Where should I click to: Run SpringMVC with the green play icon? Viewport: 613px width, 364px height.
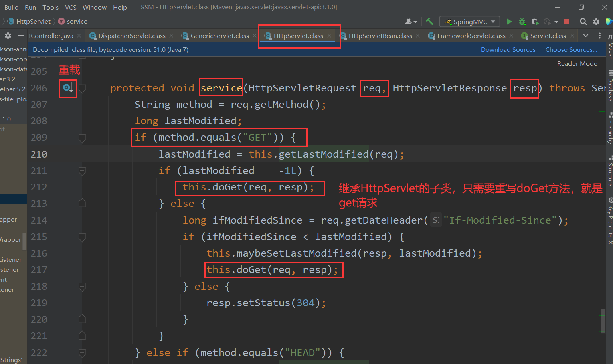pyautogui.click(x=509, y=22)
